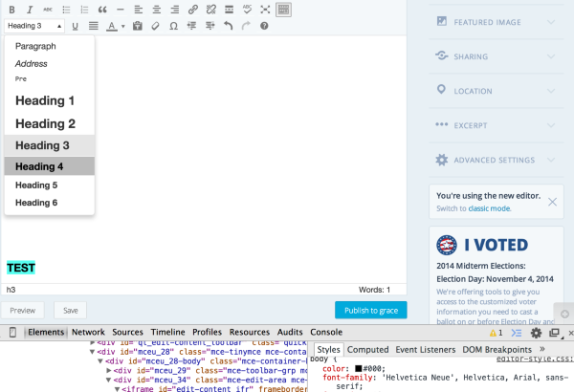Insert a horizontal line
Screen dimensions: 574x392
(121, 10)
